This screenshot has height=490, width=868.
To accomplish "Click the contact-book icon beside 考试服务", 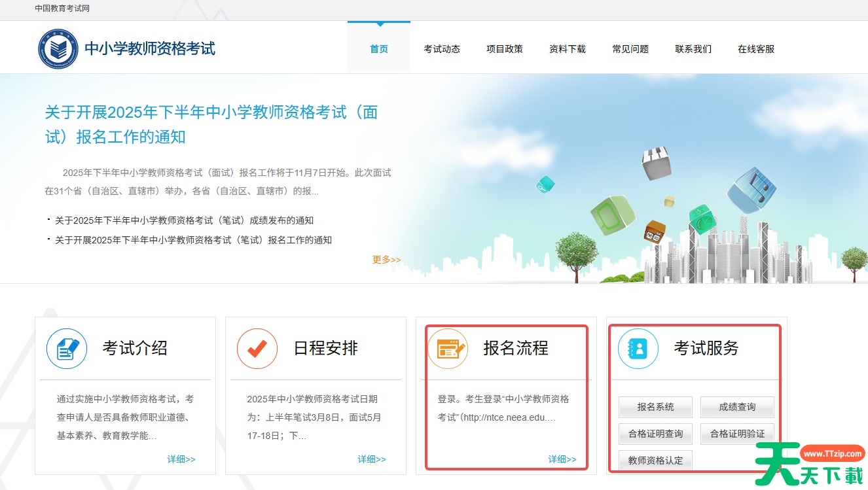I will (x=638, y=349).
